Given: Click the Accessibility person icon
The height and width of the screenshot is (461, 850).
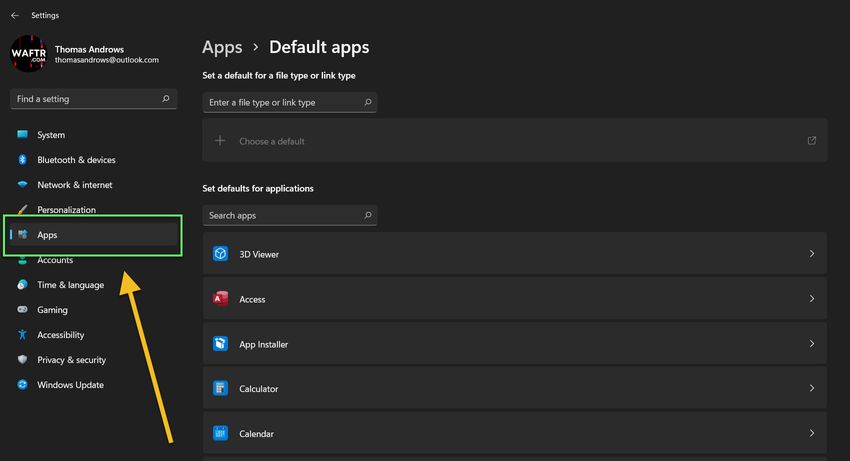Looking at the screenshot, I should 22,335.
